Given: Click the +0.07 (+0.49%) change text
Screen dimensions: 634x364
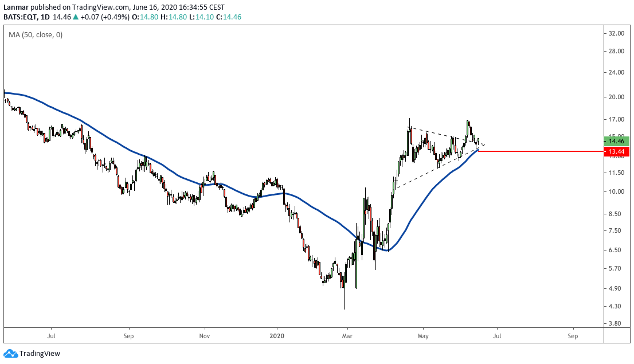Looking at the screenshot, I should point(105,17).
